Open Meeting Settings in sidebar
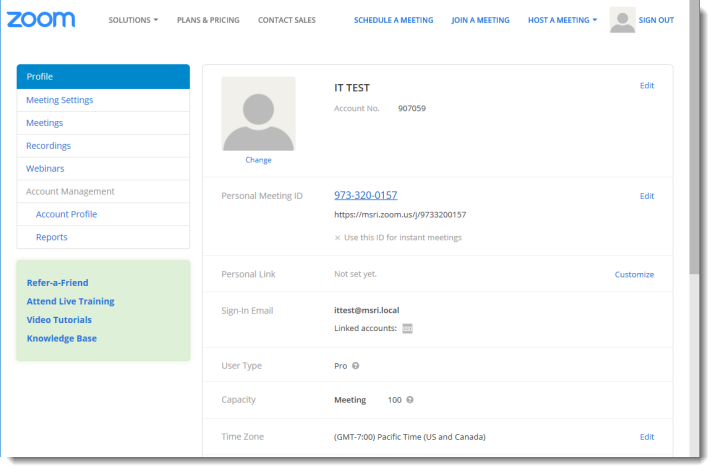 pyautogui.click(x=103, y=100)
